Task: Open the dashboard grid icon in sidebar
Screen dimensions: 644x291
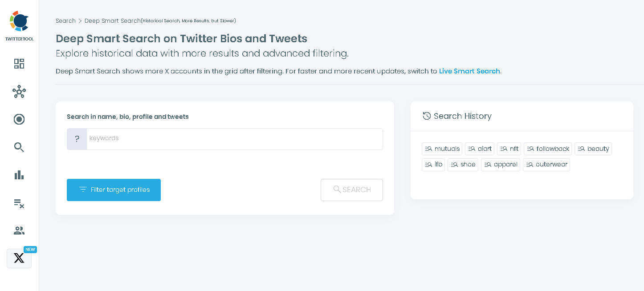Action: click(19, 64)
